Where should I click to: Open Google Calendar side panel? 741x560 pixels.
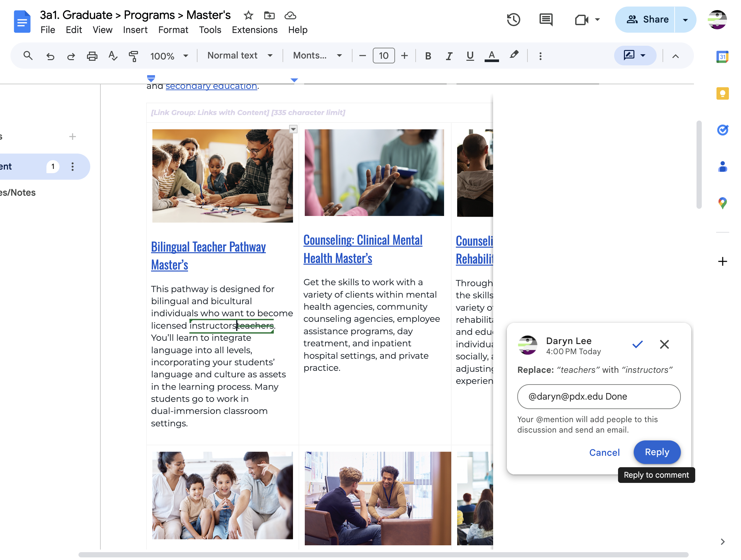pyautogui.click(x=722, y=57)
